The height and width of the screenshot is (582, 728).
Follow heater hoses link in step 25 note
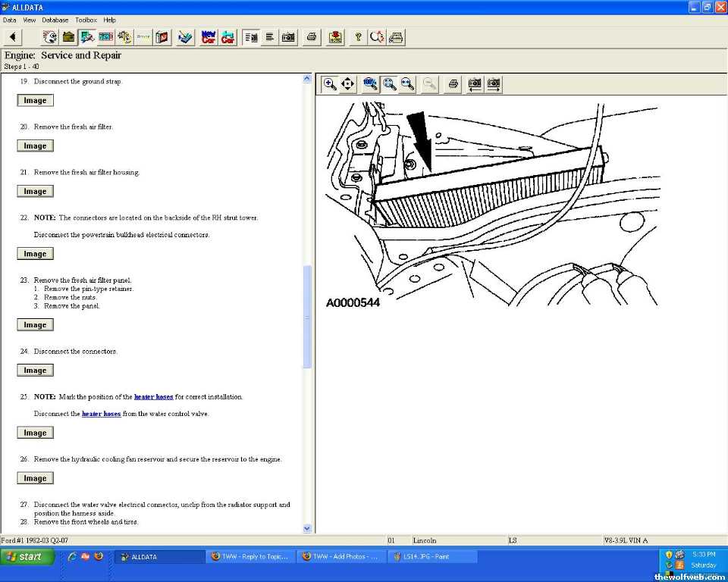click(x=153, y=397)
